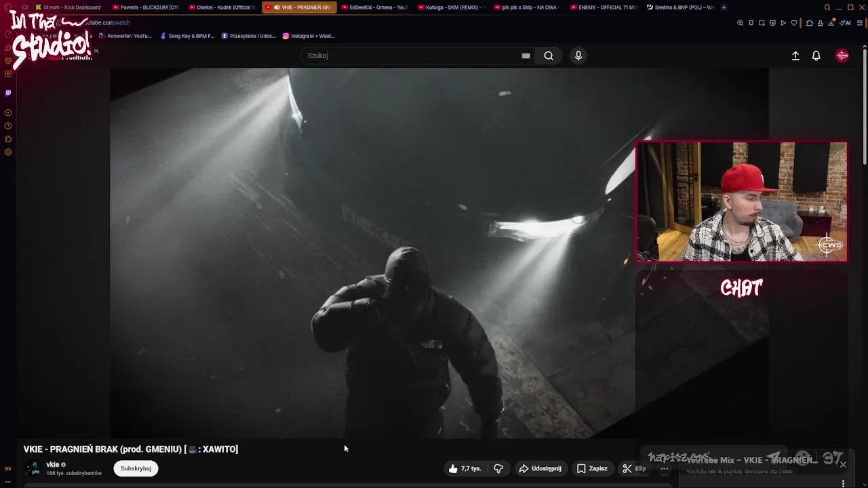Open more actions three-dot menu under video
This screenshot has width=868, height=488.
[665, 468]
